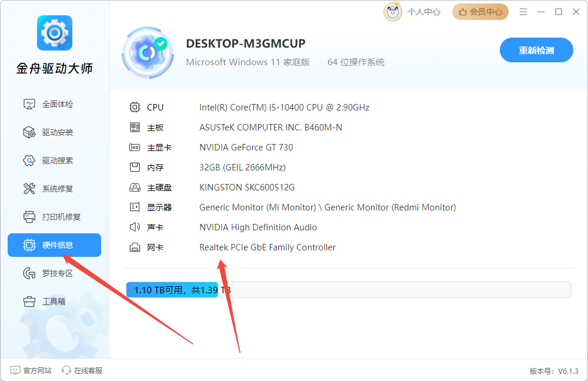Close the driver master window

[576, 12]
